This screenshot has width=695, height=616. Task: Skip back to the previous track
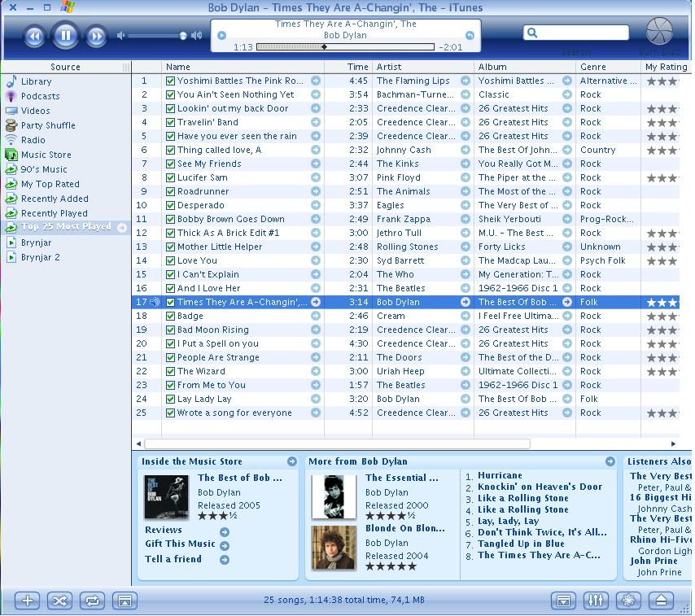34,36
